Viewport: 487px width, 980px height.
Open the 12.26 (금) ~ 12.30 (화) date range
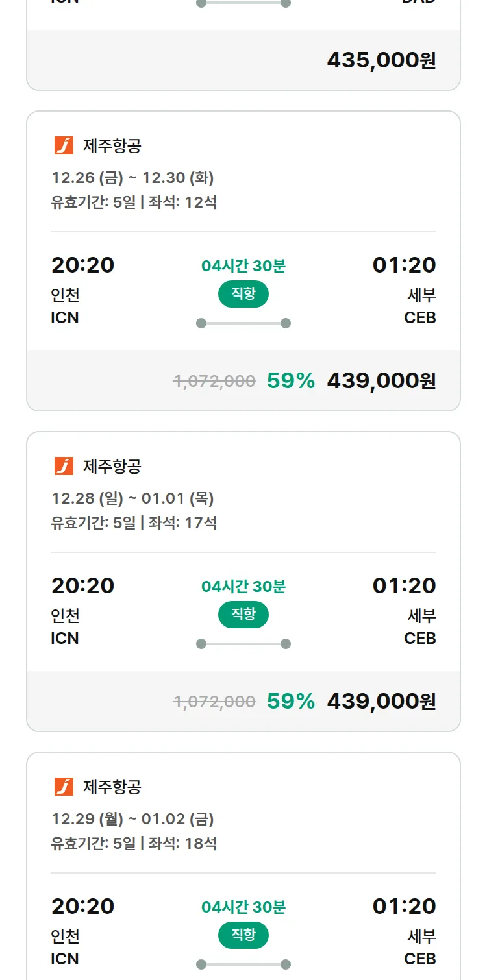pos(132,177)
